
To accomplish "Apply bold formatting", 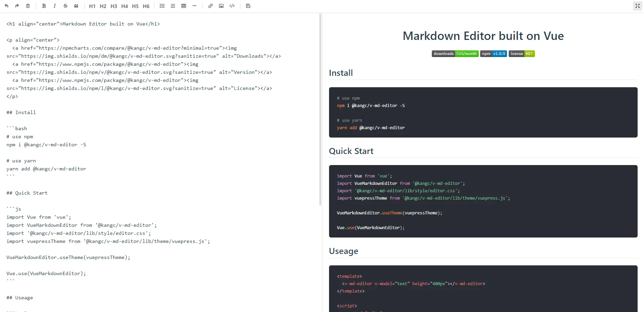I will (44, 6).
